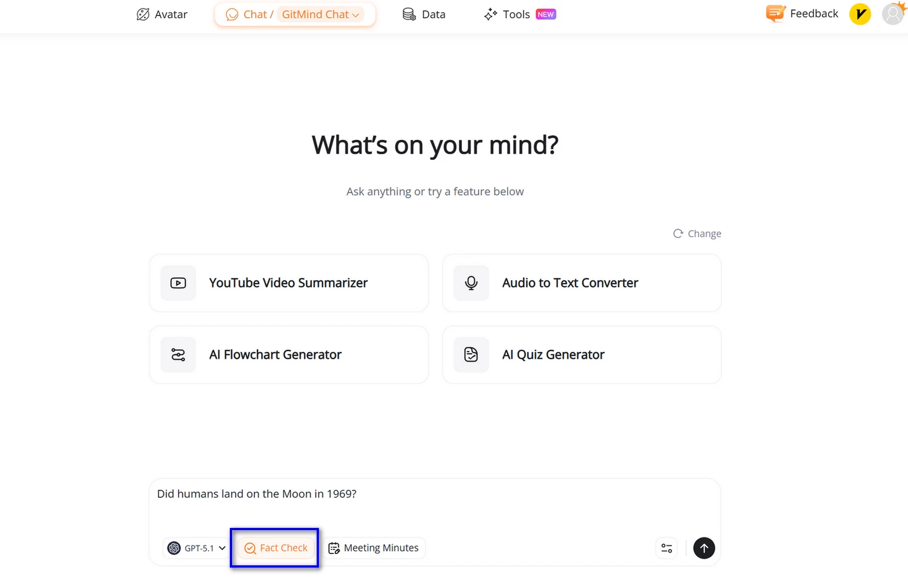Click the flowchart nodes icon

(178, 355)
